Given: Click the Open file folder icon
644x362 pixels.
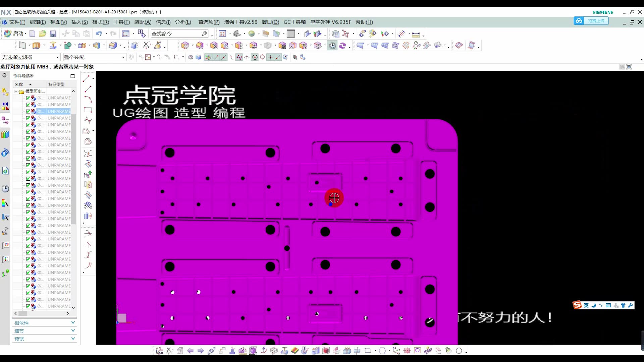Looking at the screenshot, I should coord(42,34).
